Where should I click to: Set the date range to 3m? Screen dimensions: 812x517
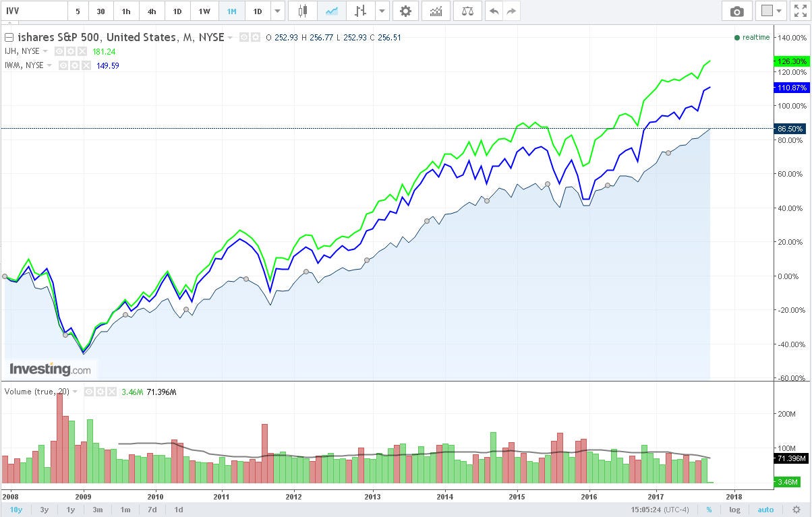click(98, 510)
